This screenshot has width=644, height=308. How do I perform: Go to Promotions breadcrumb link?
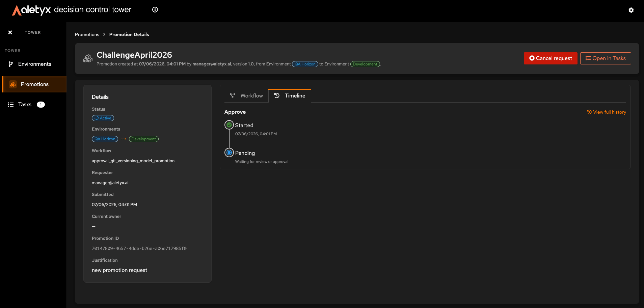click(x=87, y=34)
